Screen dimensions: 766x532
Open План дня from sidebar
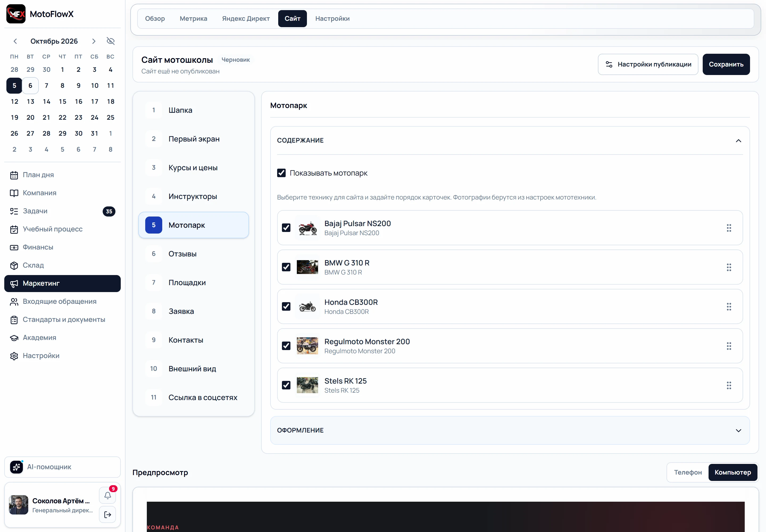(62, 175)
